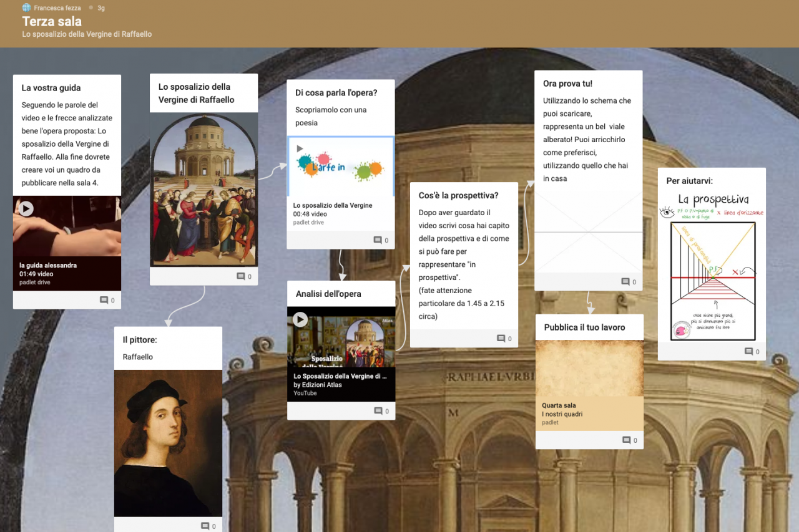The height and width of the screenshot is (532, 799).
Task: Open comments on Pubblica il tuo lavoro card
Action: pos(630,440)
